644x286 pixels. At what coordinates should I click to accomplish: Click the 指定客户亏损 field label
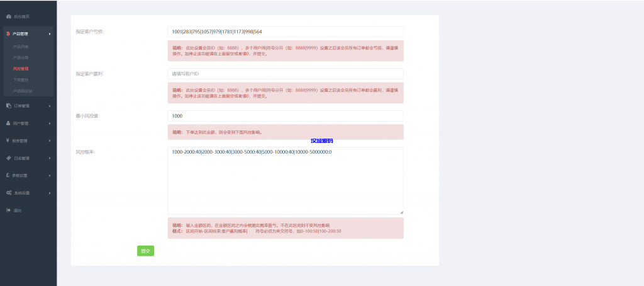tap(89, 31)
